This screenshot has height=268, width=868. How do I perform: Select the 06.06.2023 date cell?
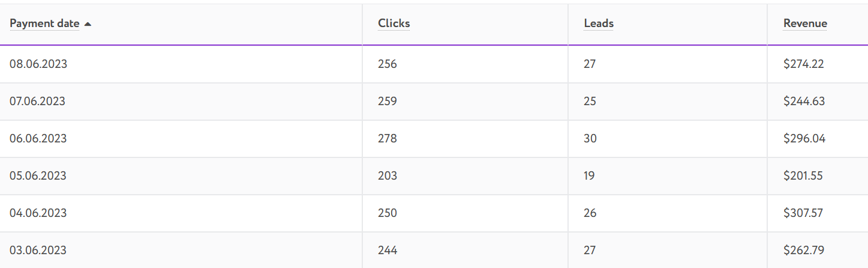[x=38, y=138]
